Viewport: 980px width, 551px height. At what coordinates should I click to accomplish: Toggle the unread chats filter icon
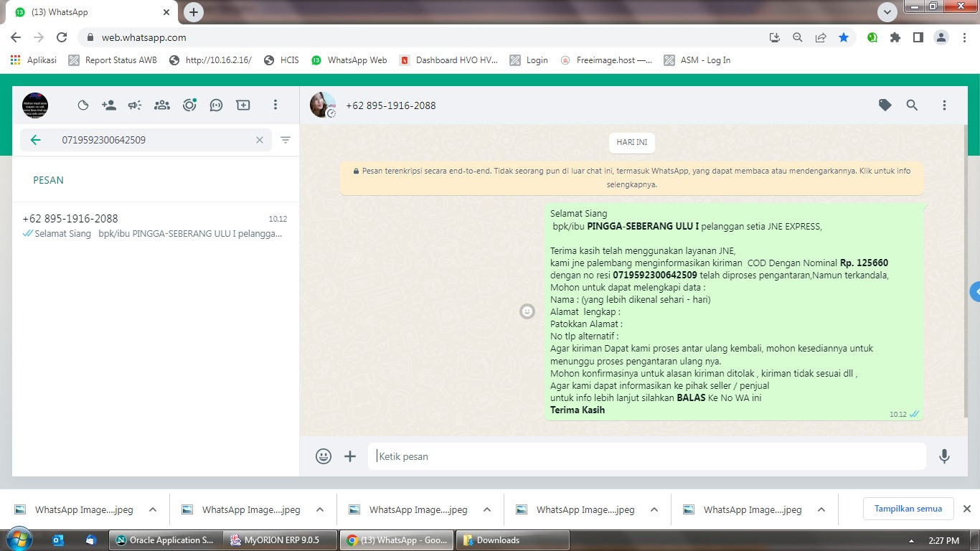[286, 140]
